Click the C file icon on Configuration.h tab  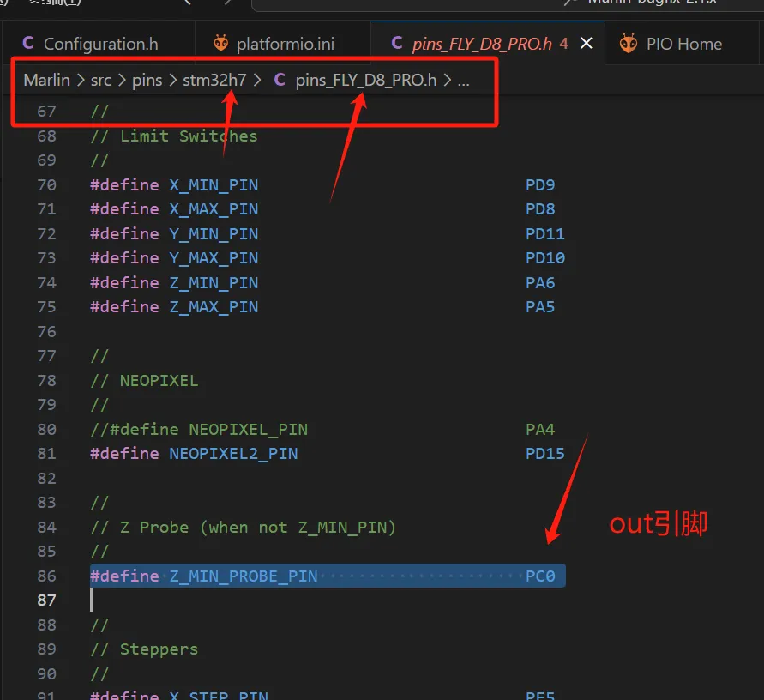click(x=28, y=44)
